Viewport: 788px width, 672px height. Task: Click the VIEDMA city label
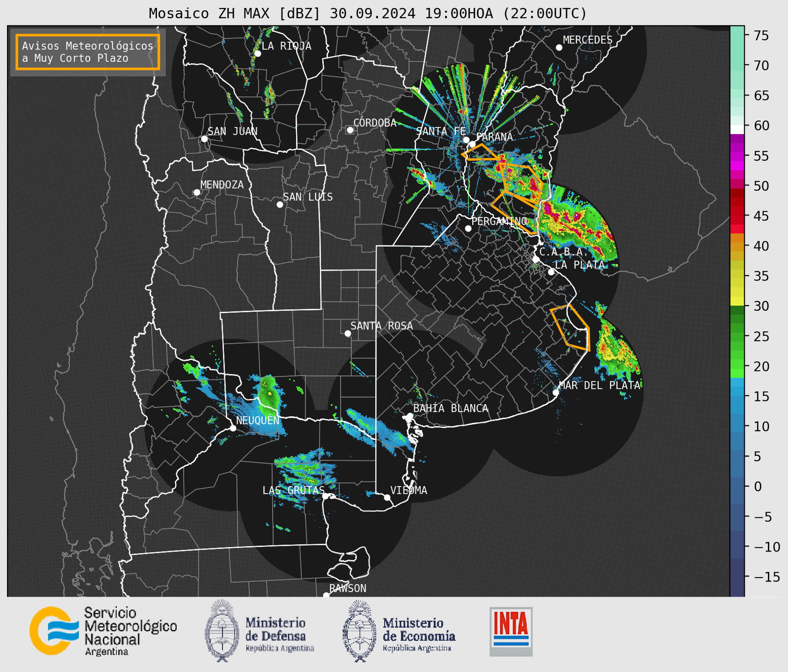(x=409, y=490)
